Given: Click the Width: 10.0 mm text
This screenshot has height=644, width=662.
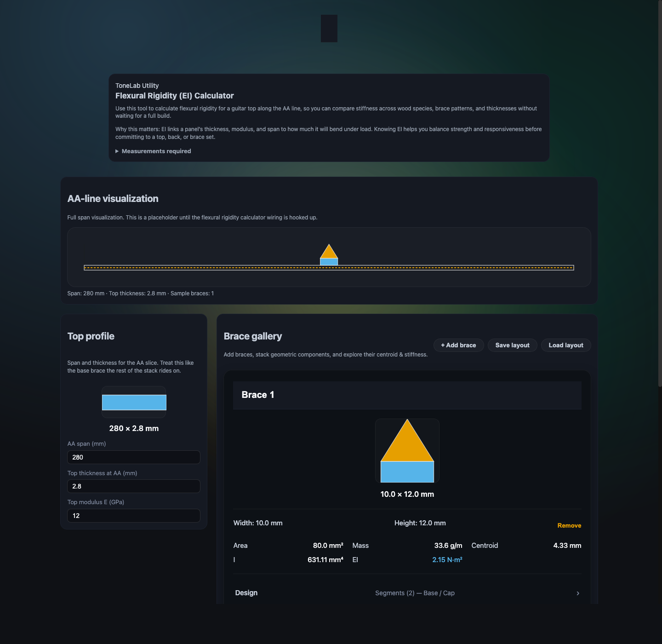Looking at the screenshot, I should click(x=258, y=523).
